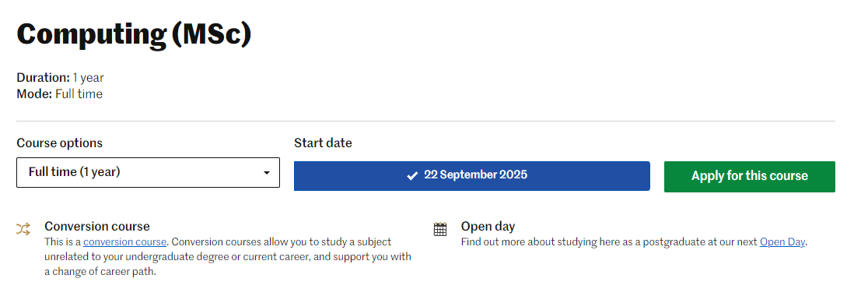This screenshot has width=868, height=303.
Task: Open the Full time (1 year) select box
Action: [x=148, y=172]
